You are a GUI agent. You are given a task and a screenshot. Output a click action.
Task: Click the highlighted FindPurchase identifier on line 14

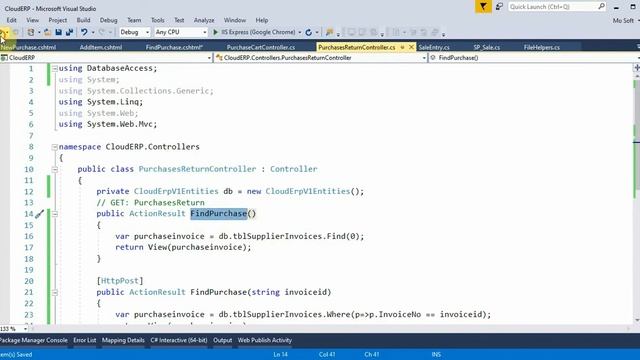coord(219,214)
